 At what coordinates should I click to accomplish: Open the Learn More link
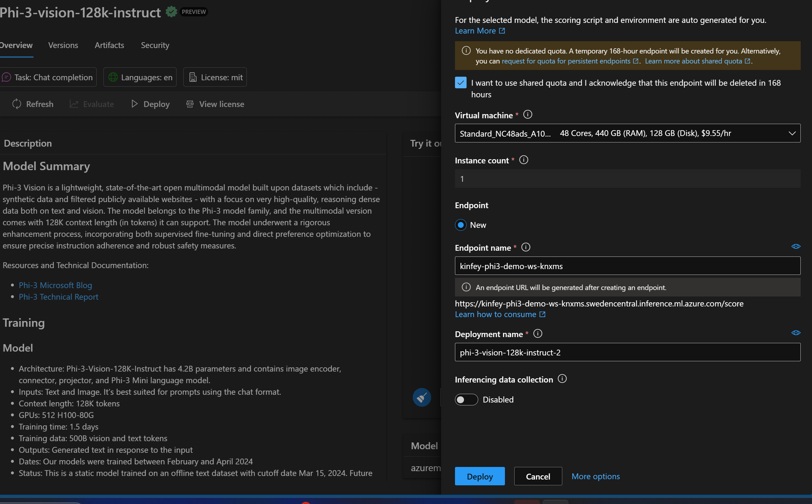pos(476,31)
